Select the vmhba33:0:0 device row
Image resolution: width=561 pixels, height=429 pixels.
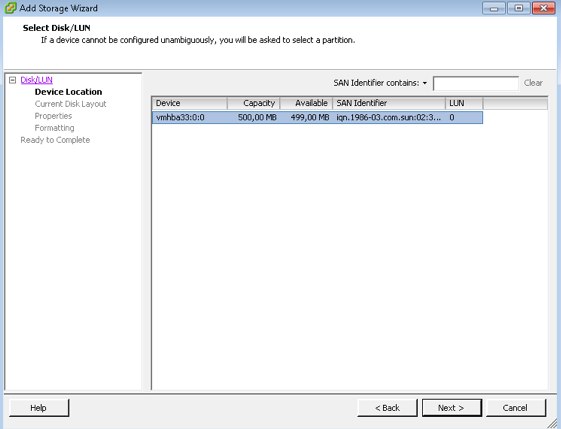click(317, 117)
